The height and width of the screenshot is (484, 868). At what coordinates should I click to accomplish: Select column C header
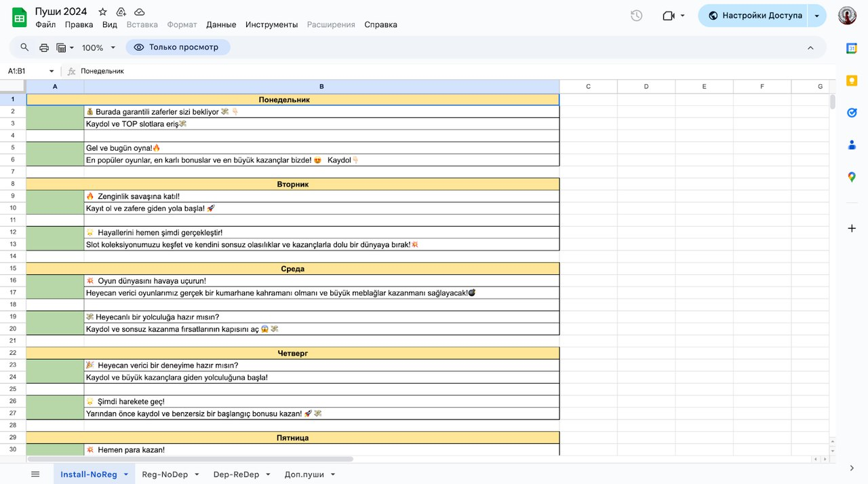(x=588, y=86)
